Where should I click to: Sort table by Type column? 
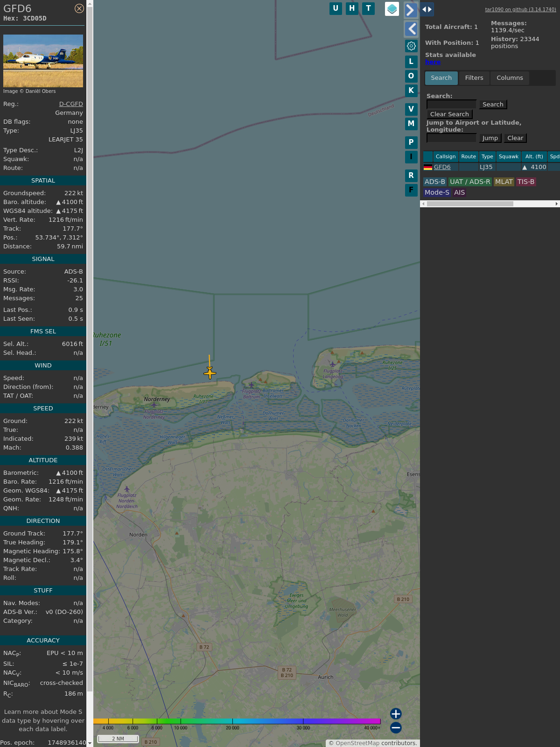[487, 157]
